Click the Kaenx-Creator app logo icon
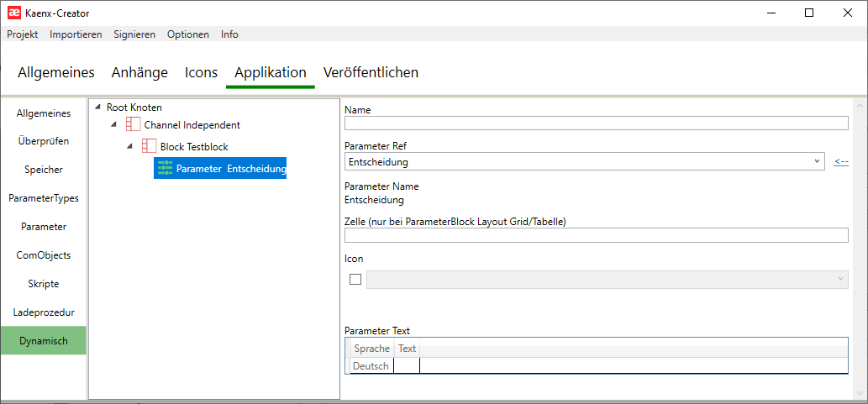868x404 pixels. coord(14,13)
